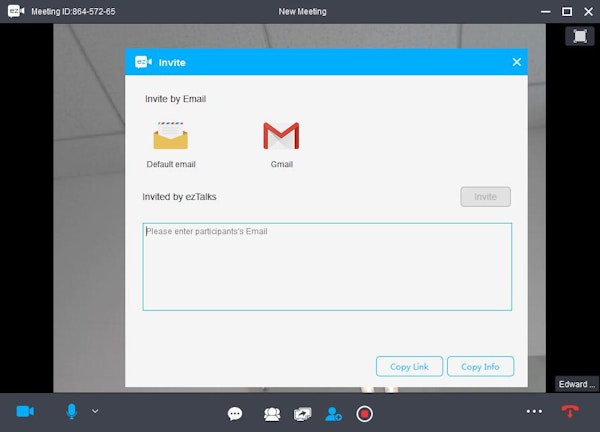Show the participants list icon

272,414
